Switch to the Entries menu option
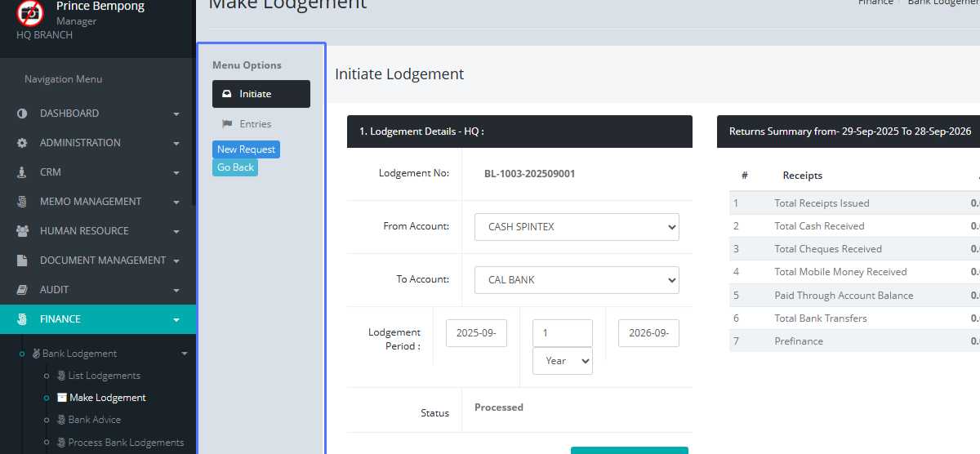This screenshot has width=980, height=454. 255,124
